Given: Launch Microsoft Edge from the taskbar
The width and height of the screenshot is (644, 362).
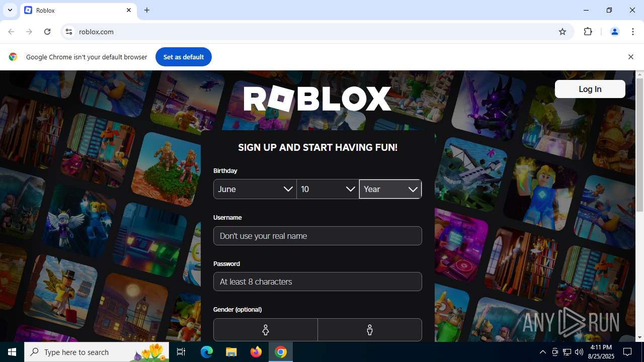Looking at the screenshot, I should point(207,352).
